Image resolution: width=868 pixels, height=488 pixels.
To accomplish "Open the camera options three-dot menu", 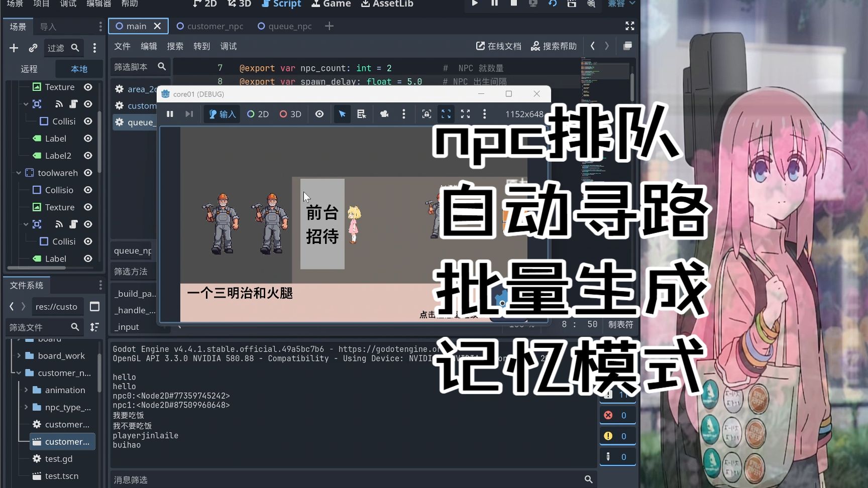I will [404, 114].
